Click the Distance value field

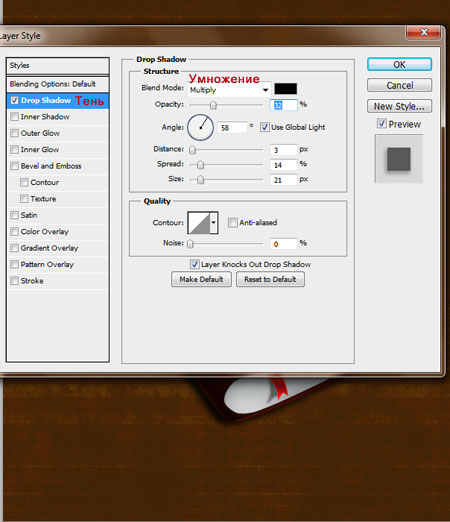pos(283,150)
